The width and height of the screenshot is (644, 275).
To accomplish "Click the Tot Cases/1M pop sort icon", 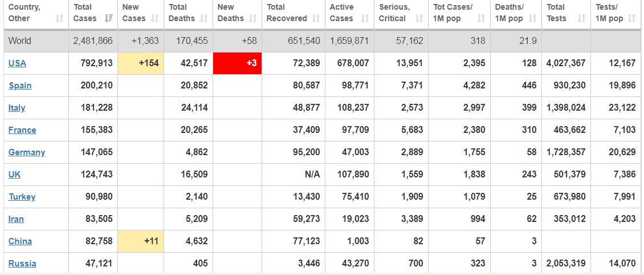I will pos(481,19).
